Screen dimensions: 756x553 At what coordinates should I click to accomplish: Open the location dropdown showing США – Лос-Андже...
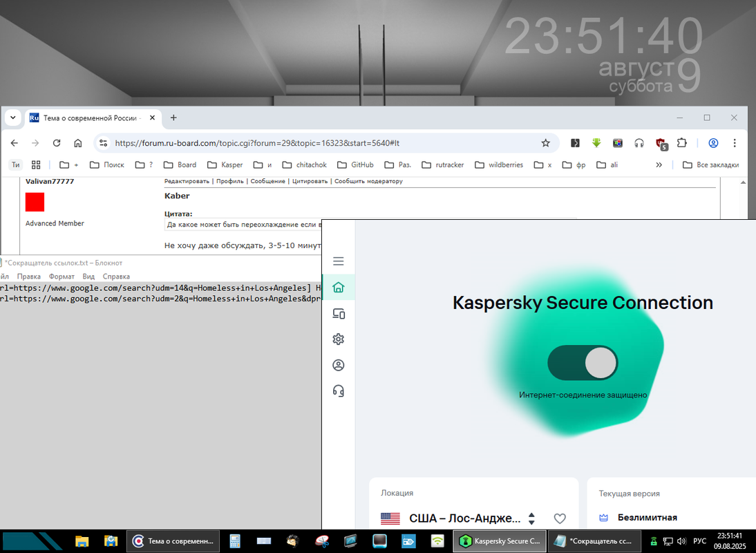pos(458,518)
